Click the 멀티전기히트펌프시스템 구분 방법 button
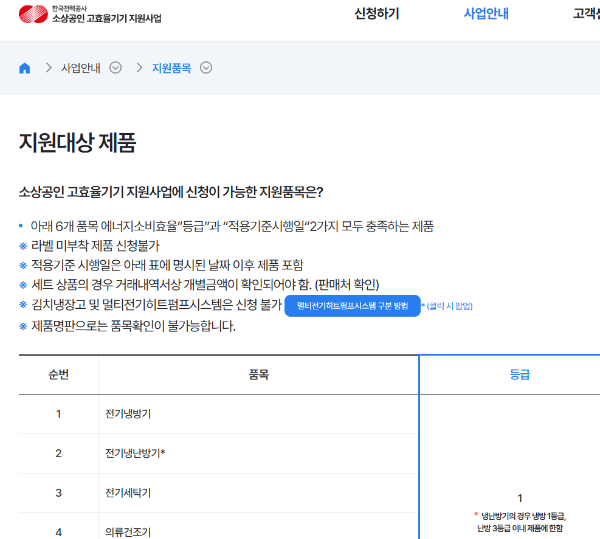The image size is (600, 539). pyautogui.click(x=352, y=306)
